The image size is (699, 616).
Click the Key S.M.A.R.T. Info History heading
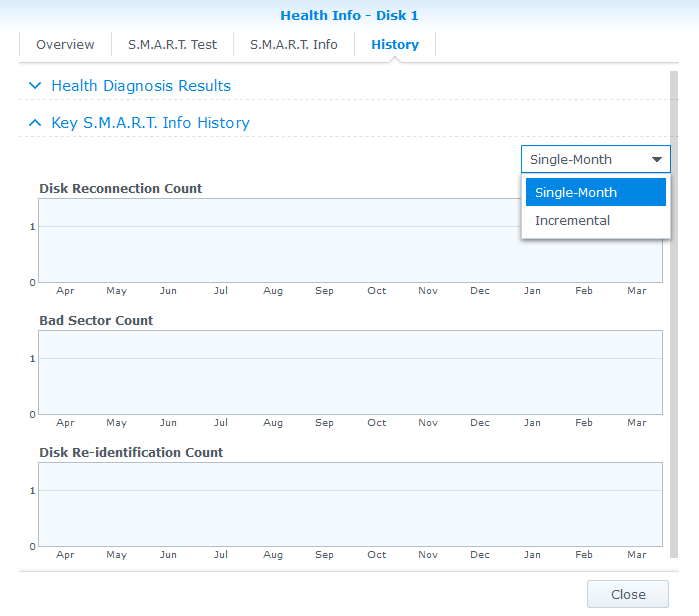click(150, 123)
